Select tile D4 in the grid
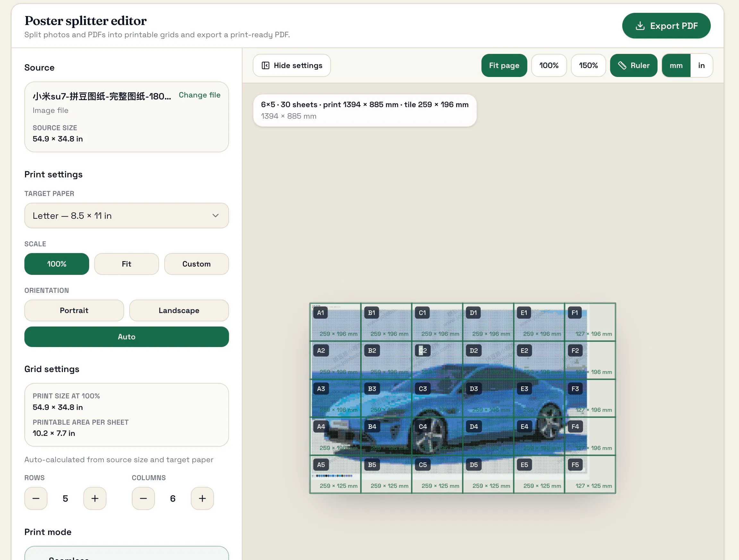Screen dimensions: 739x560 488,436
